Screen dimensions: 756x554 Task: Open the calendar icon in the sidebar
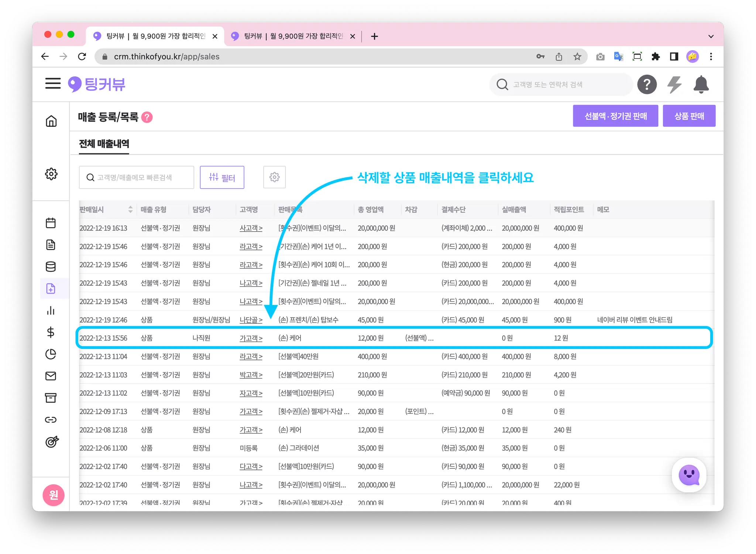[x=51, y=223]
